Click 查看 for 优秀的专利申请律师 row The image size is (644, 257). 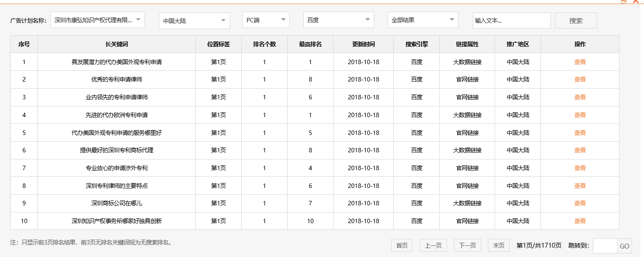[580, 79]
